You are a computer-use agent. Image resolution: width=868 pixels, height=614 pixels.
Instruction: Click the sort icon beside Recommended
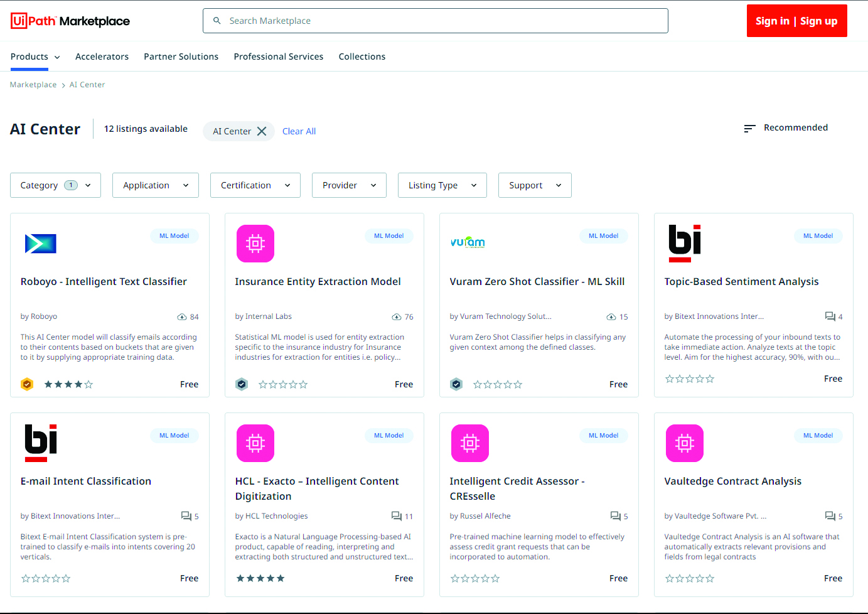[749, 129]
